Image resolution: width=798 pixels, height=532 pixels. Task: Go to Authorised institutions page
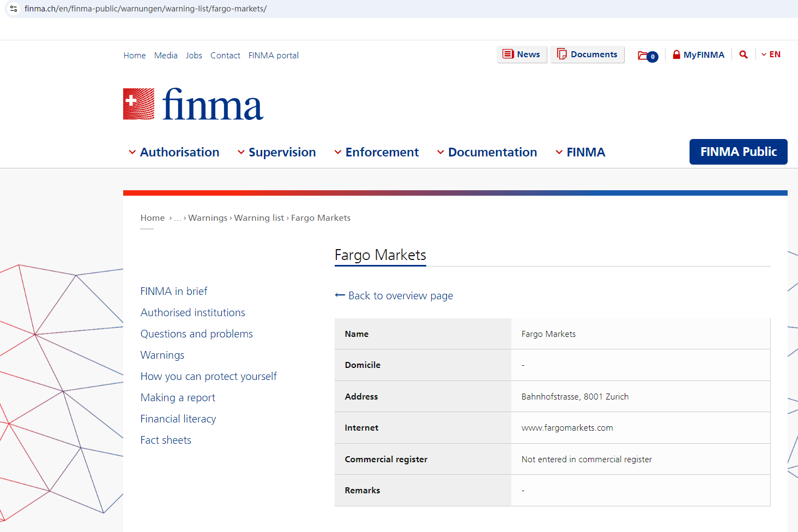tap(192, 312)
